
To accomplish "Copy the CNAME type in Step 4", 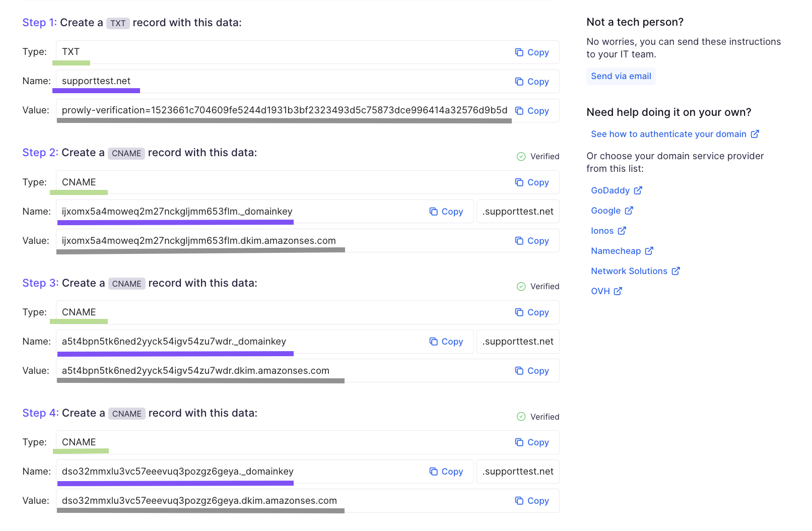I will click(x=531, y=442).
